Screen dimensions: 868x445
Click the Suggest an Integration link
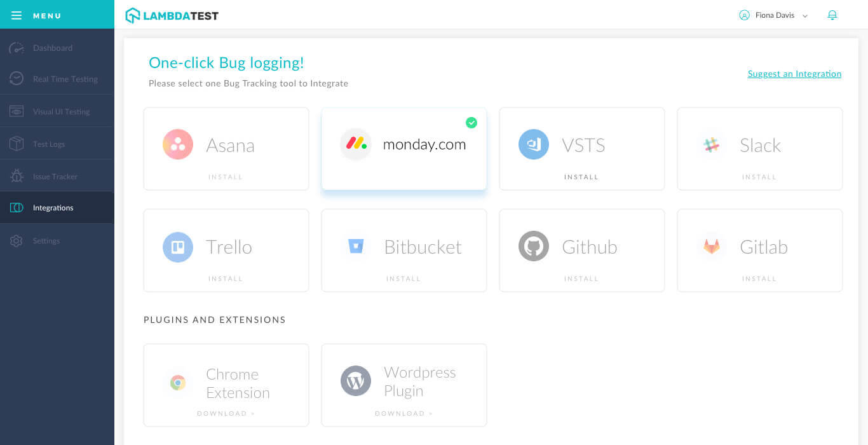click(794, 74)
